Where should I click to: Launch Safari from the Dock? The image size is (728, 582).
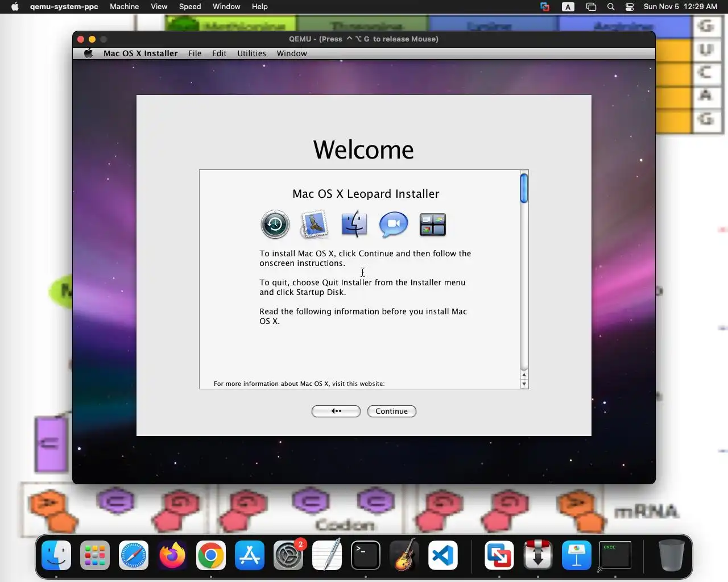pos(134,555)
